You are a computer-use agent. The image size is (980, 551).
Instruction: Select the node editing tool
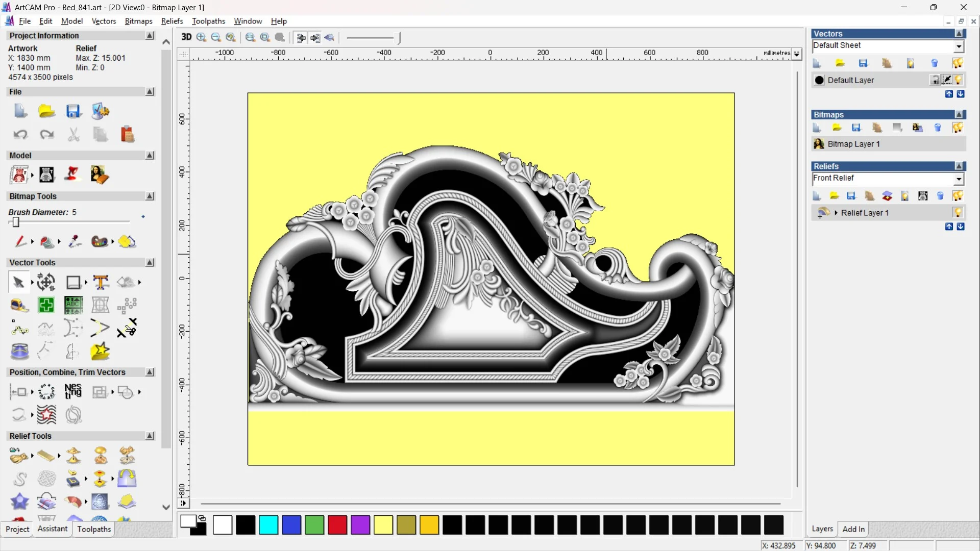[x=19, y=329]
